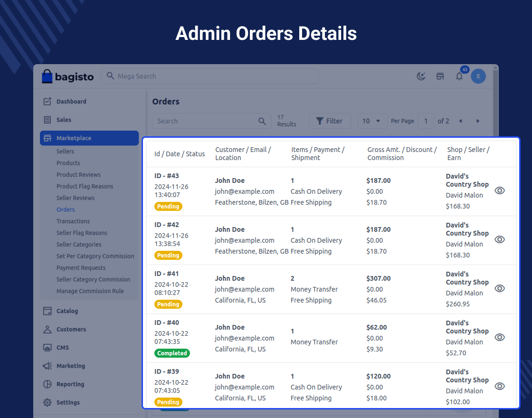This screenshot has height=418, width=532.
Task: Click ID - #41 text
Action: [167, 274]
